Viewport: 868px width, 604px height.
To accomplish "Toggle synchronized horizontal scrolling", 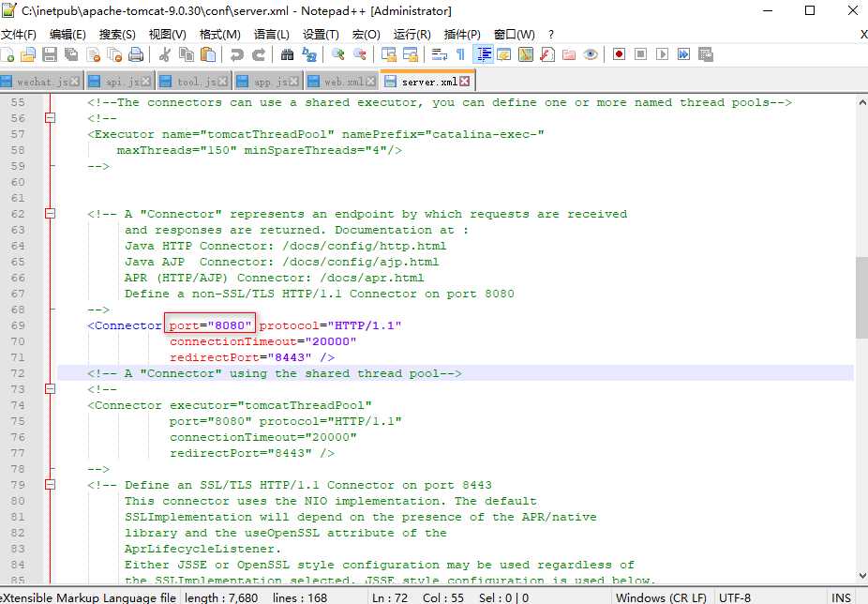I will point(411,54).
